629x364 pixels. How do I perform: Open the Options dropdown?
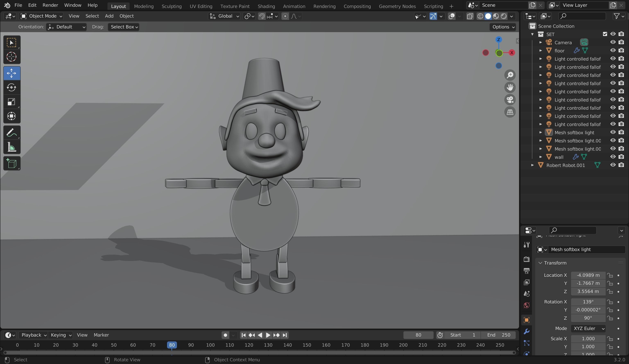pyautogui.click(x=503, y=27)
